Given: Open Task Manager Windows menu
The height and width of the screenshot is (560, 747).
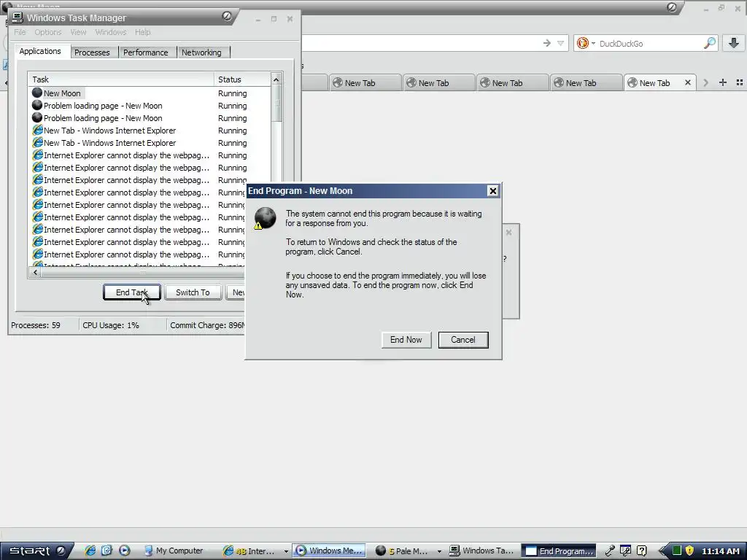Looking at the screenshot, I should pyautogui.click(x=111, y=32).
